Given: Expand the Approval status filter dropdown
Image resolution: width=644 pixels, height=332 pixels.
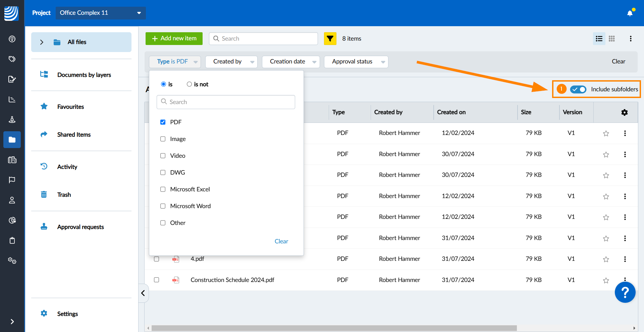Looking at the screenshot, I should 356,62.
